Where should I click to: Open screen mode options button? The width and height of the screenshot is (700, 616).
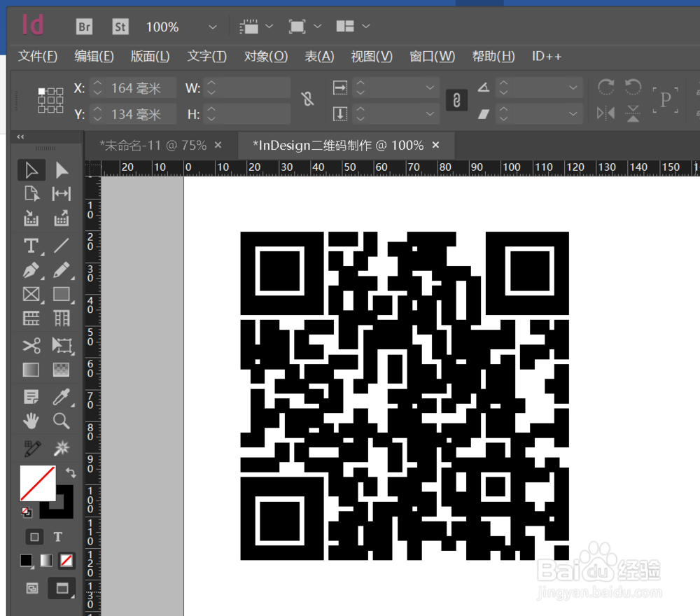[x=62, y=588]
